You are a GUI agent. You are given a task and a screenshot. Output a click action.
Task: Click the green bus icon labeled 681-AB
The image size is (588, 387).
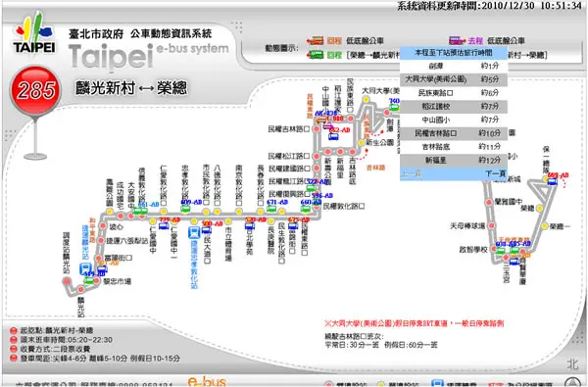140,212
